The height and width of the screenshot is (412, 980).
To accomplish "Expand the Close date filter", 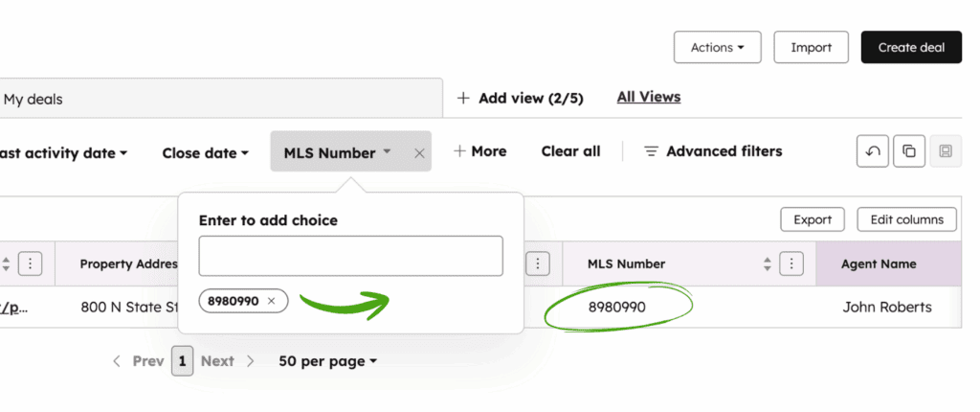I will pyautogui.click(x=205, y=152).
